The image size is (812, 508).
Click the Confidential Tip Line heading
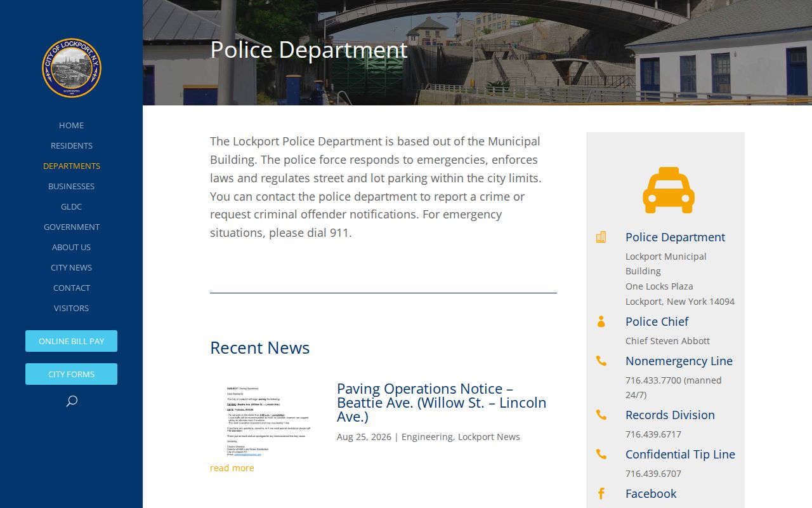pos(680,454)
